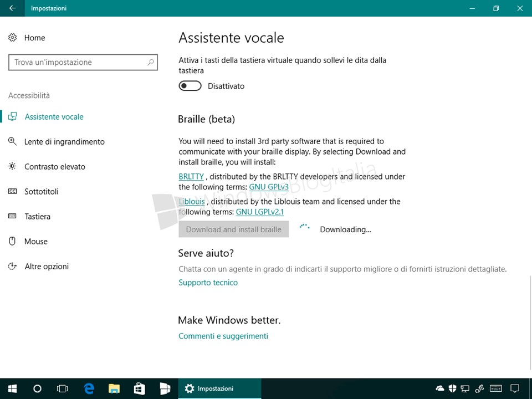
Task: Open Windows Ink Workspace pen icon
Action: click(x=479, y=388)
